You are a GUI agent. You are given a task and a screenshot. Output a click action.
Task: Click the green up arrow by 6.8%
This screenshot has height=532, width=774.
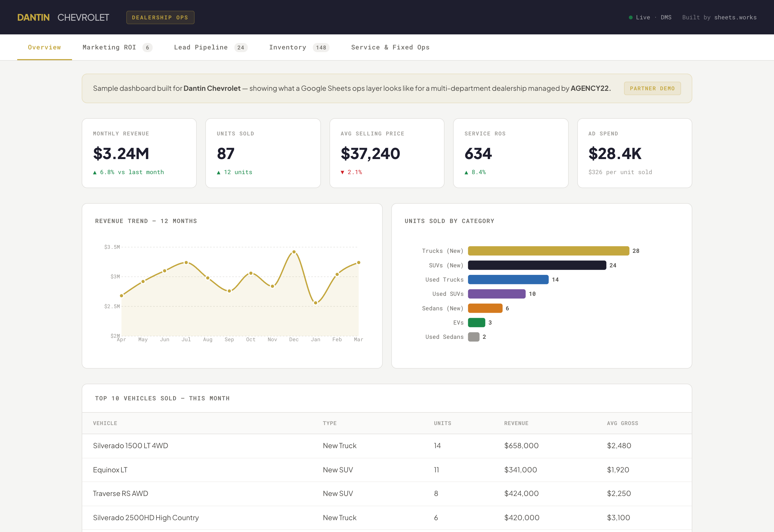(95, 172)
